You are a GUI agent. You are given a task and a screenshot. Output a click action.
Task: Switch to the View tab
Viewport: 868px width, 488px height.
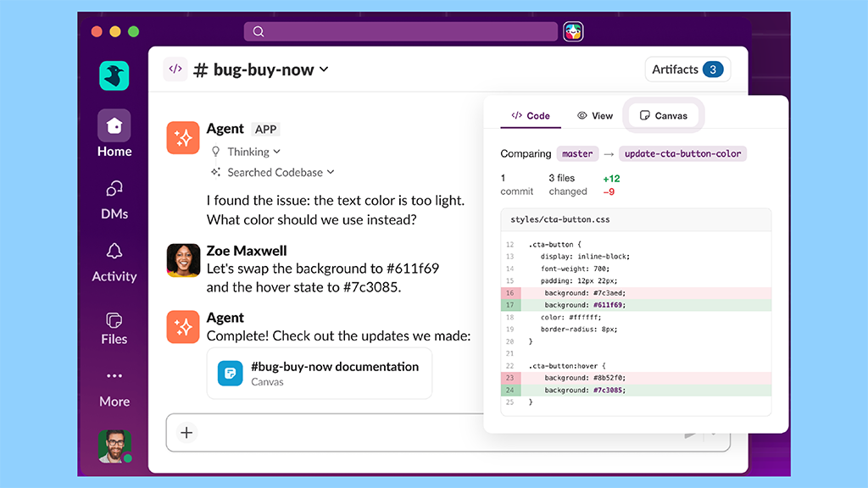[x=595, y=115]
